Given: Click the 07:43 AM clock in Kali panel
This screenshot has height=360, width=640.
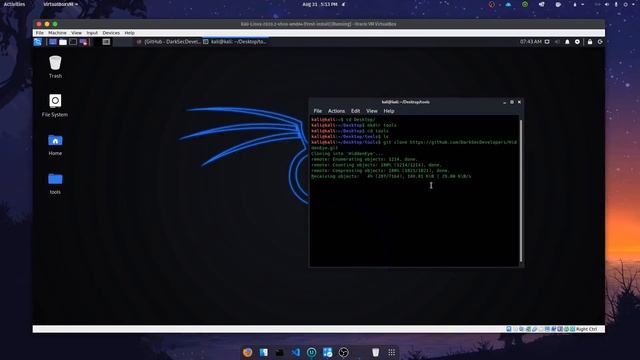Looking at the screenshot, I should [531, 42].
